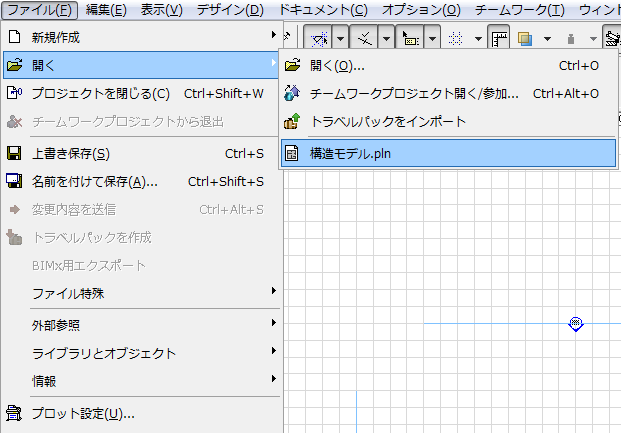621x433 pixels.
Task: Expand the ライブラリとオブジェクト submenu
Action: point(141,353)
